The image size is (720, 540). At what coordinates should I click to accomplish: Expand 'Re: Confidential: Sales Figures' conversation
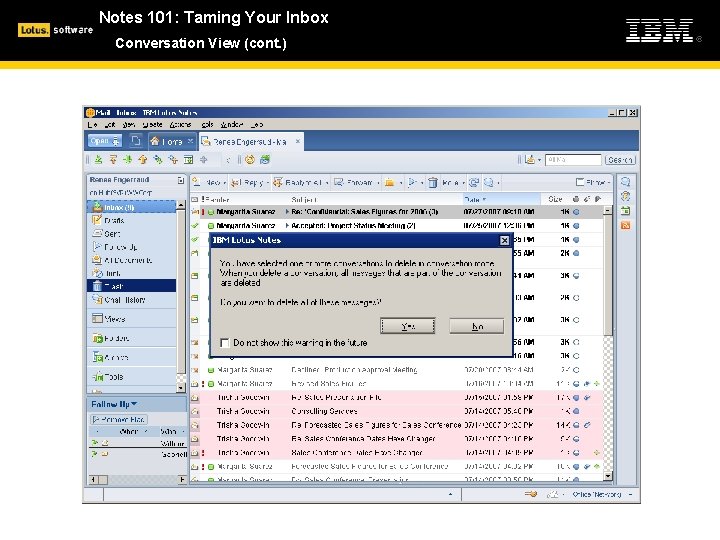tap(287, 212)
